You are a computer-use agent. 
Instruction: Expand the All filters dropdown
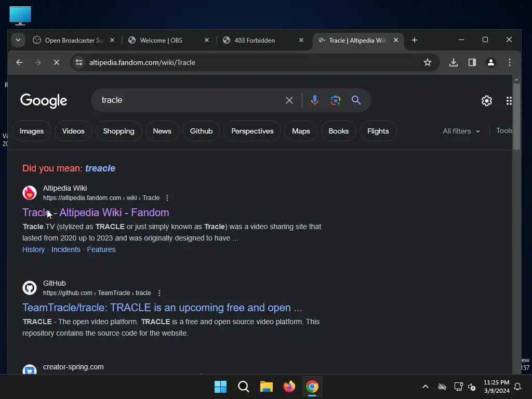point(461,131)
